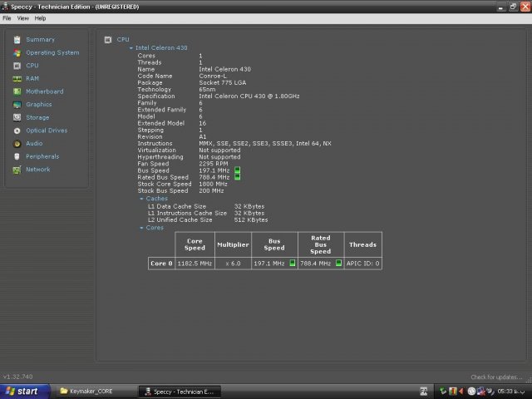The height and width of the screenshot is (399, 532).
Task: Collapse the Intel Celeron 430 tree node
Action: pyautogui.click(x=131, y=48)
